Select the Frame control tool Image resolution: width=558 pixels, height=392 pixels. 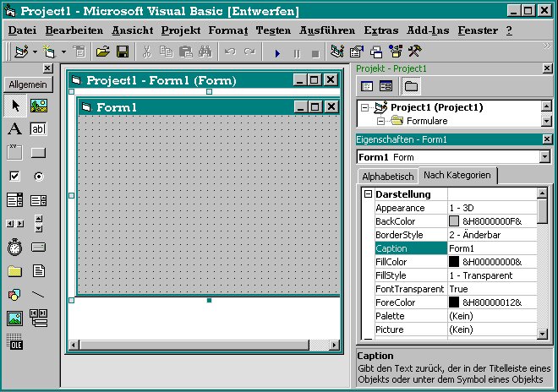pos(14,152)
